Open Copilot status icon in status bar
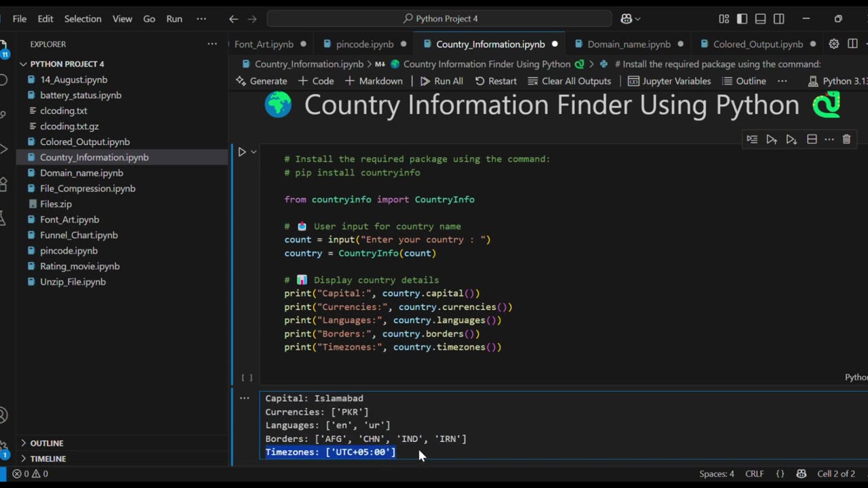 [x=802, y=474]
